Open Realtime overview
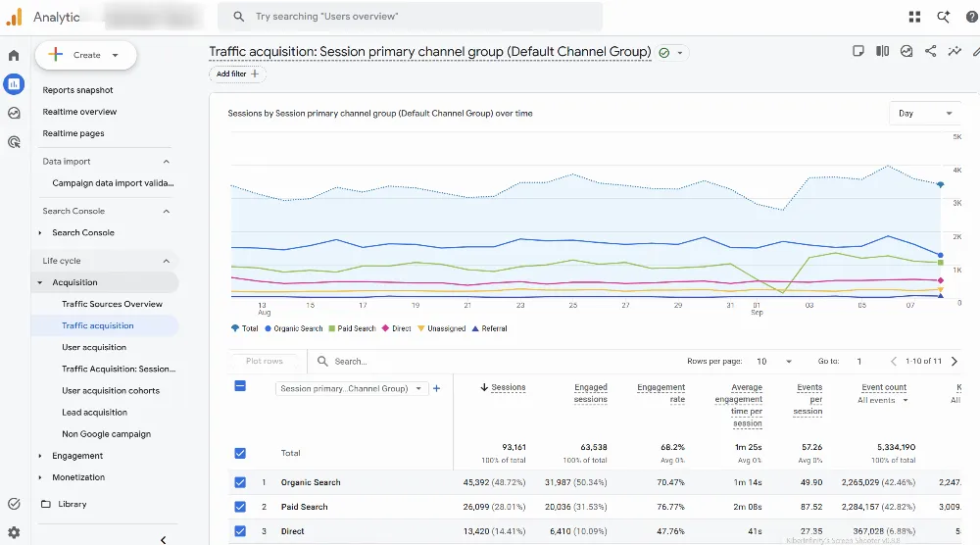 [79, 112]
